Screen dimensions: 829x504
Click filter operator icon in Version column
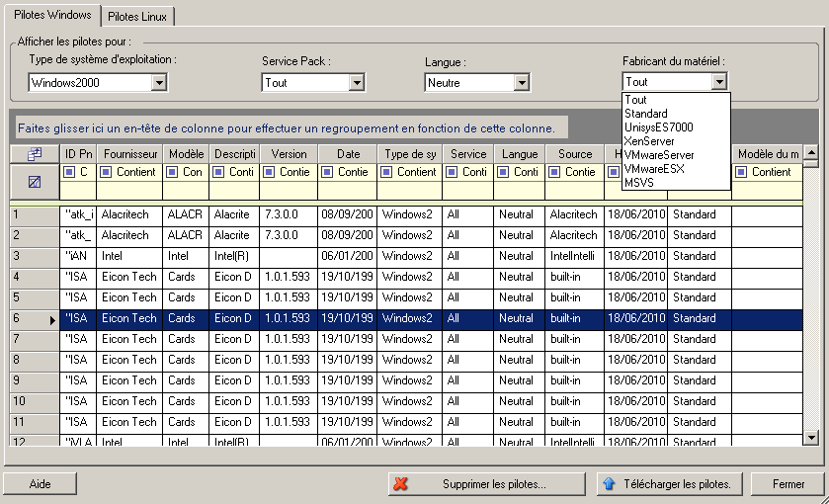click(x=271, y=172)
